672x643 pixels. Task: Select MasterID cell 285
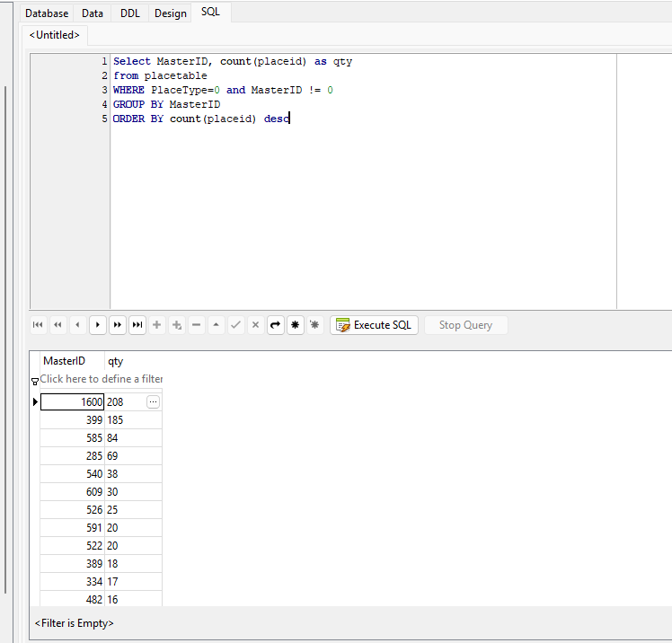click(72, 456)
